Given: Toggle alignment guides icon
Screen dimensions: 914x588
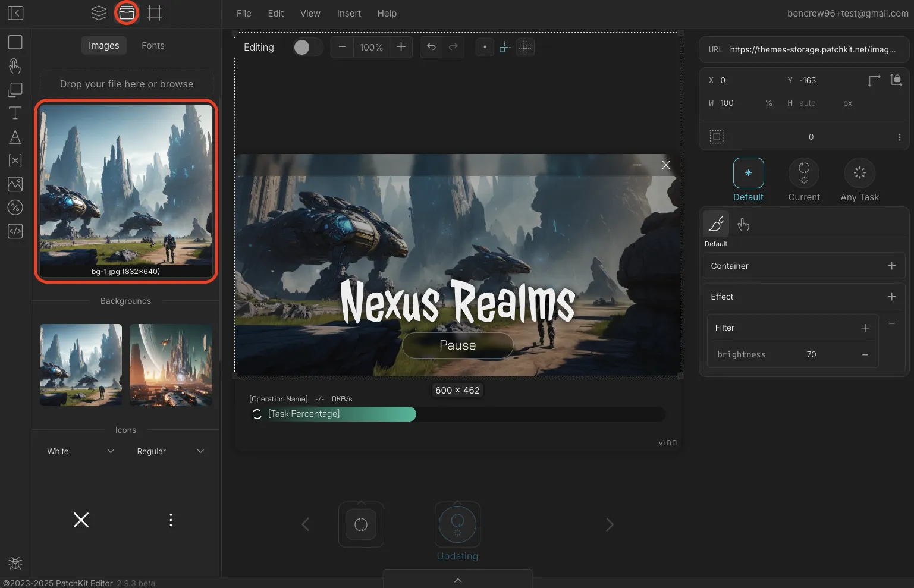Looking at the screenshot, I should [505, 47].
